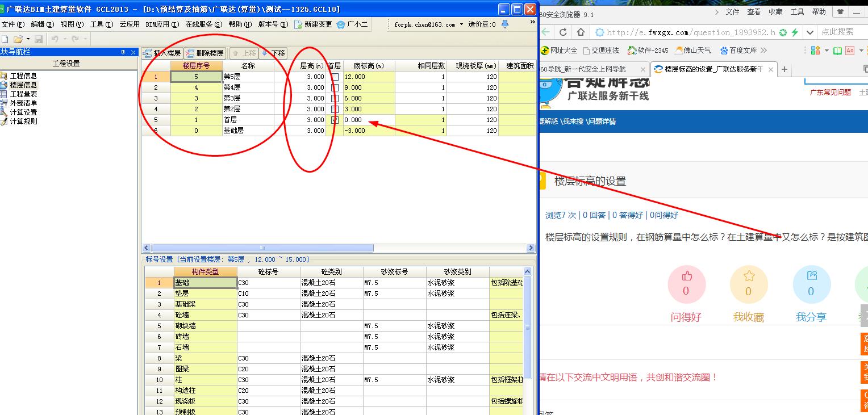Image resolution: width=868 pixels, height=415 pixels.
Task: Open the 编辑 menu in GCL2013
Action: tap(42, 24)
